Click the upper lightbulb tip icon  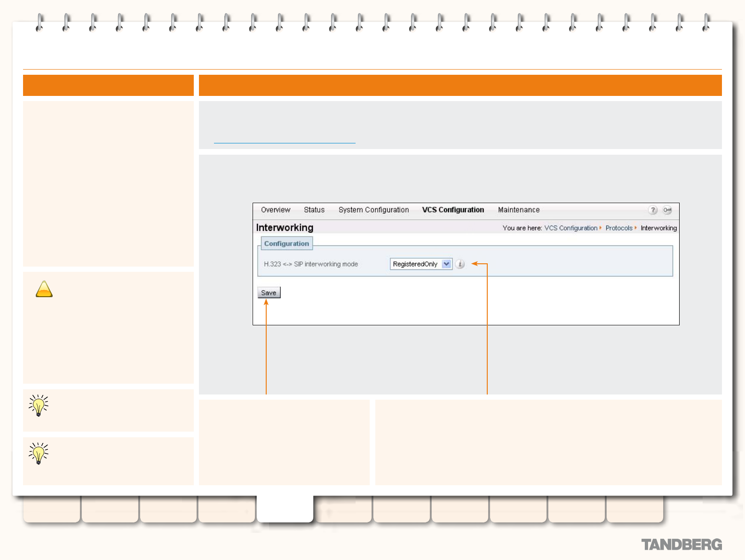tap(39, 405)
